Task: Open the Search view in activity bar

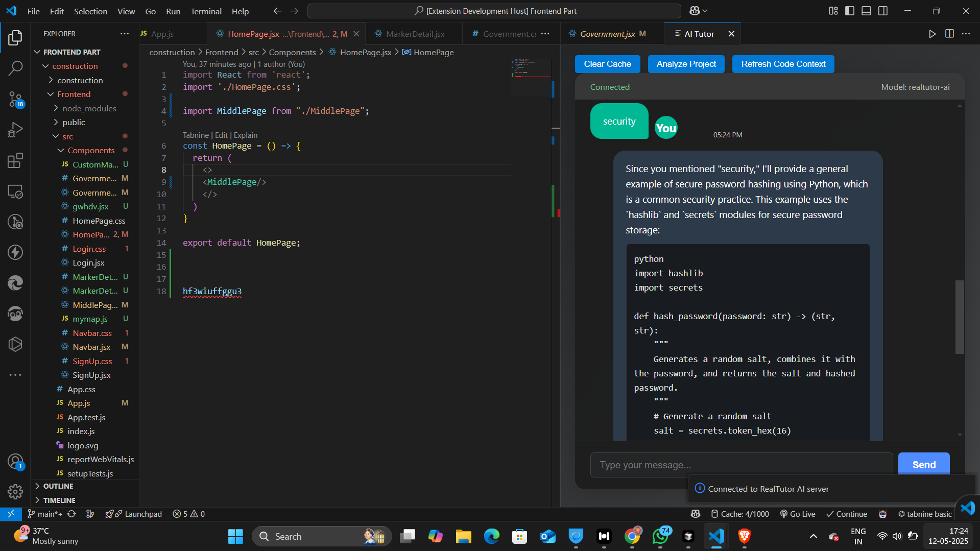Action: [15, 68]
